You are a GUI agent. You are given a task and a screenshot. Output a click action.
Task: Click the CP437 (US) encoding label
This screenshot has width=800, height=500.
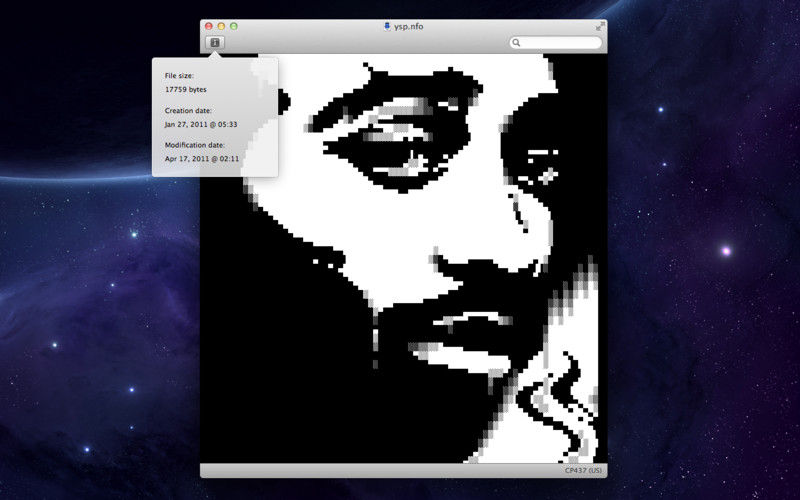coord(583,470)
